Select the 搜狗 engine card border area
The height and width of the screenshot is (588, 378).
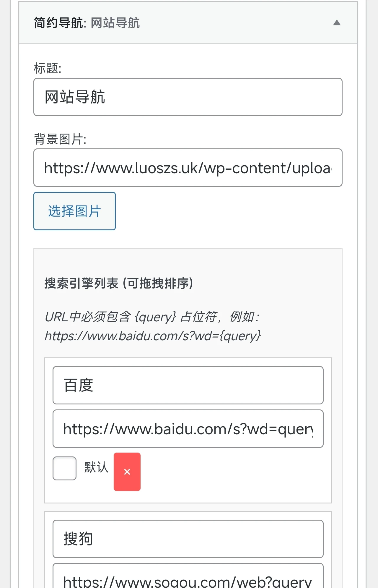point(188,515)
